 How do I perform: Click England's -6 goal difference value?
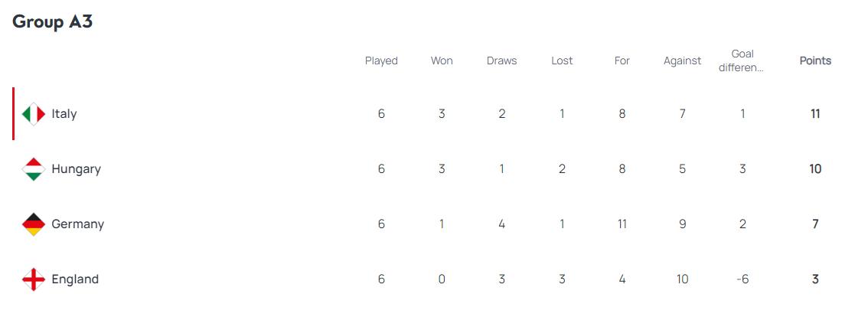click(x=742, y=279)
